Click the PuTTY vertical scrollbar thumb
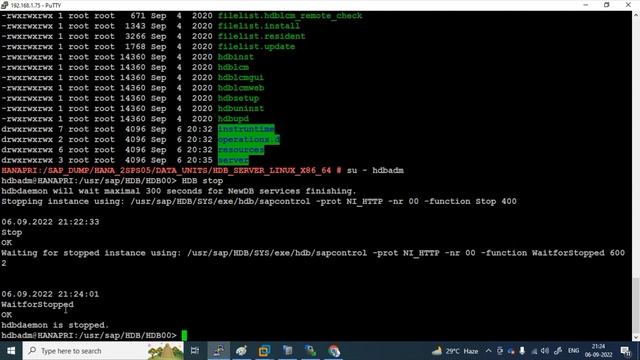Screen dimensions: 640x360 [636, 305]
